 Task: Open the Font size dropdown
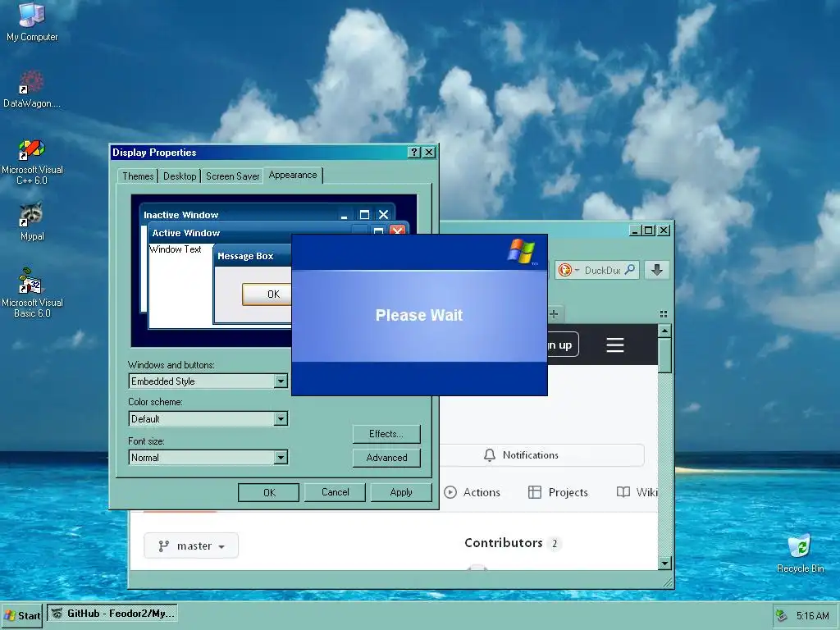pos(281,457)
